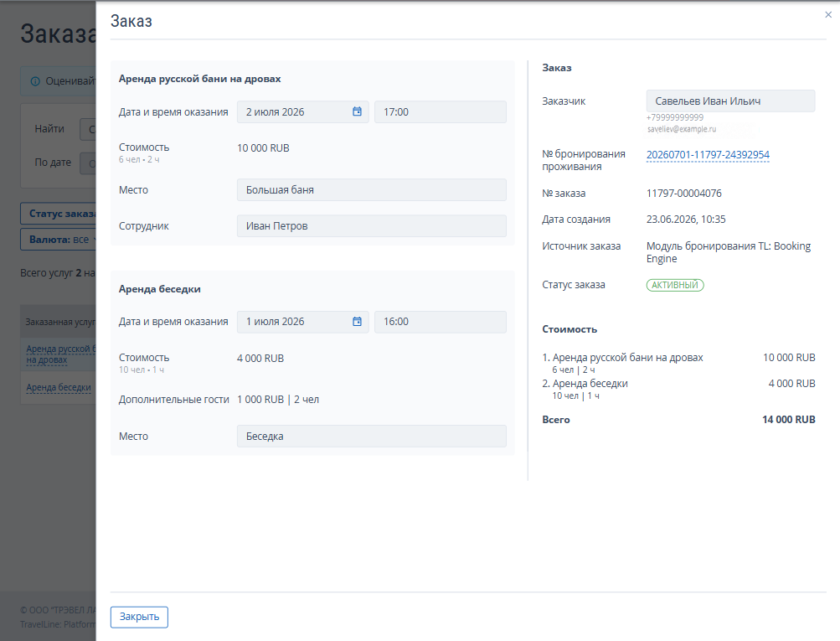Click the 17:00 time field
Screen dimensions: 840x641
(x=441, y=112)
